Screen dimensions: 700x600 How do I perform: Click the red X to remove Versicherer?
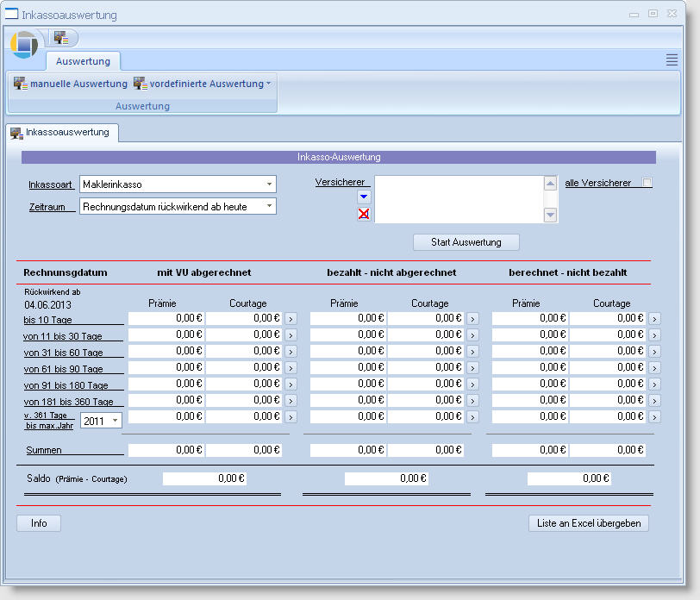(364, 215)
